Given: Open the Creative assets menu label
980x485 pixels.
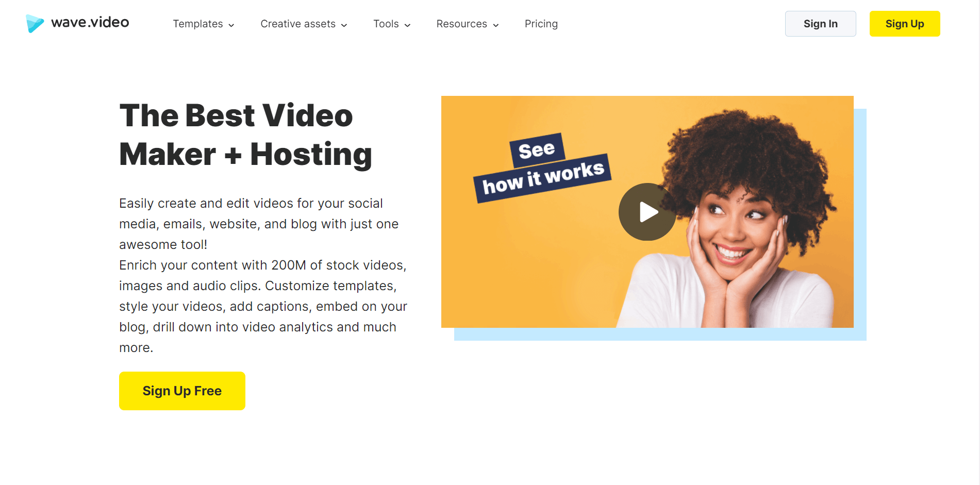Looking at the screenshot, I should (297, 24).
